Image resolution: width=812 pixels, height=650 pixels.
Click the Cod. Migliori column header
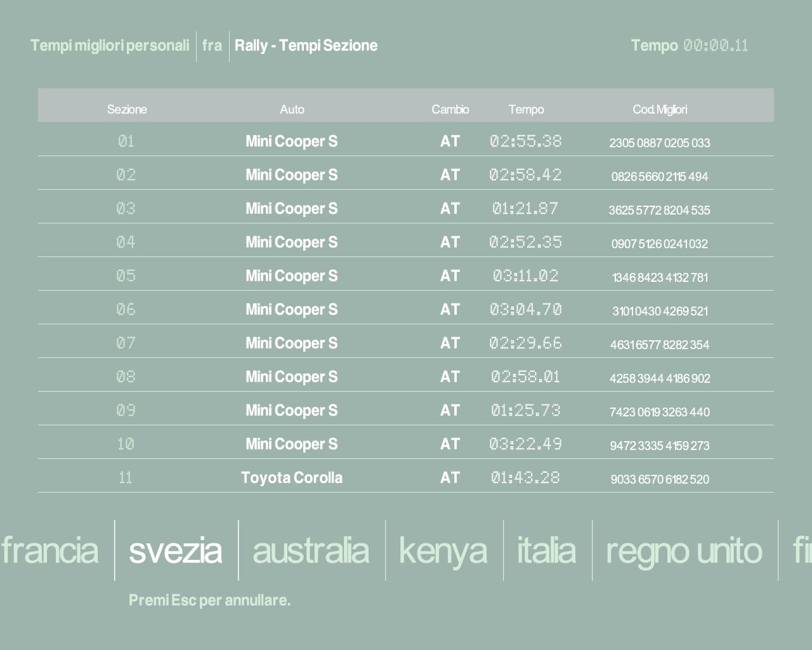point(660,109)
